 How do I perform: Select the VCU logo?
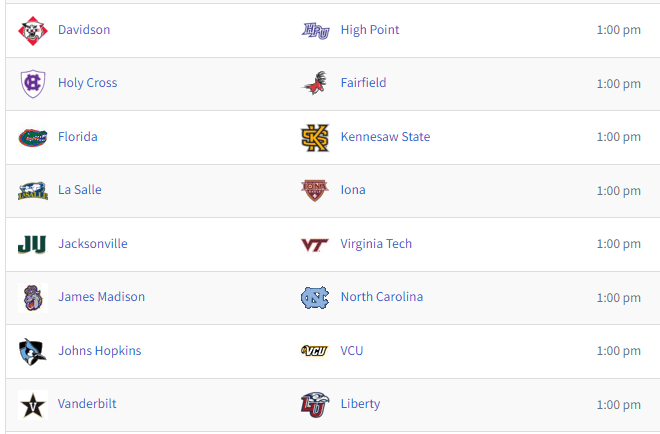[x=315, y=351]
